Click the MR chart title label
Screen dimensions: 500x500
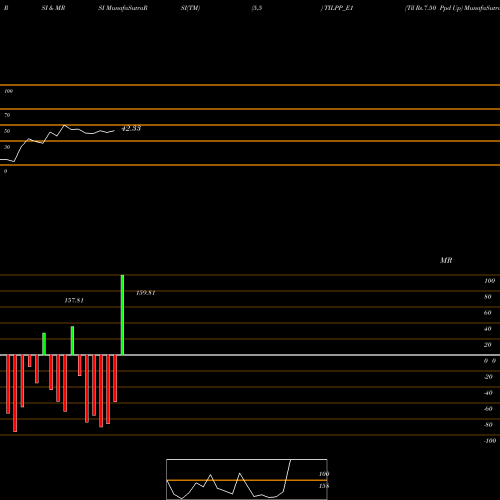[446, 260]
